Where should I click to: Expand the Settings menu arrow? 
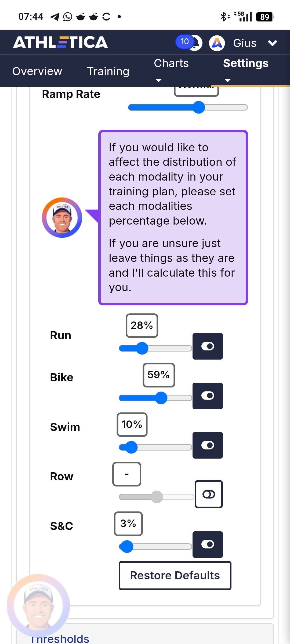click(228, 80)
